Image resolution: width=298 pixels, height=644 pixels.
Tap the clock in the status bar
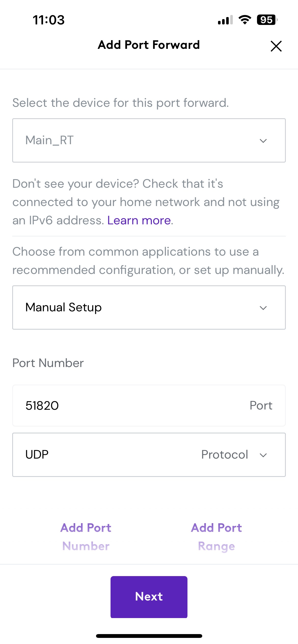[49, 20]
